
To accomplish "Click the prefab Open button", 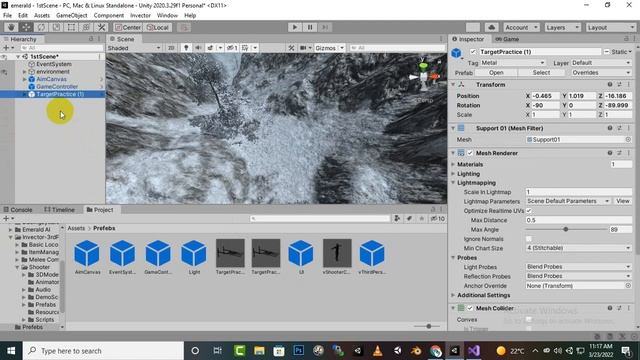I will pos(496,73).
